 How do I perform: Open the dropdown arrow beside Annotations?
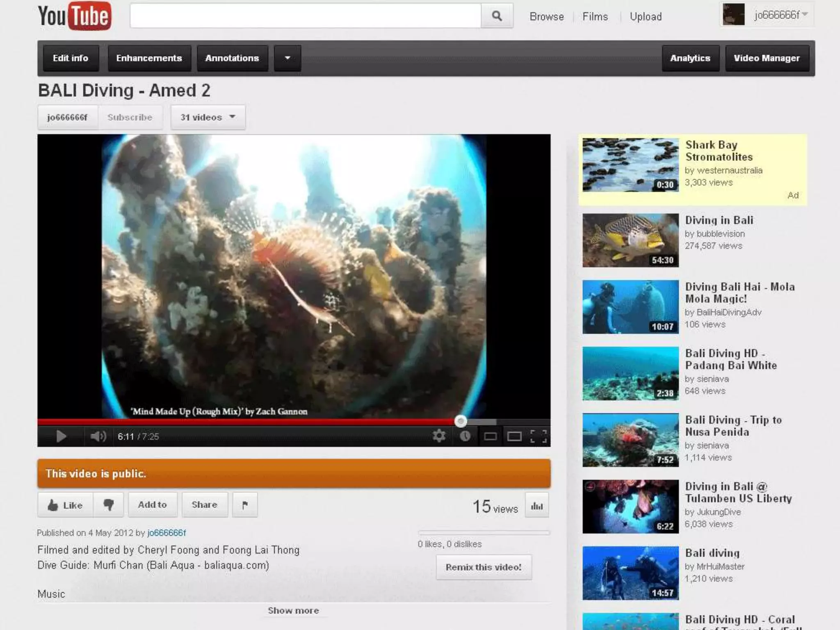[x=287, y=58]
